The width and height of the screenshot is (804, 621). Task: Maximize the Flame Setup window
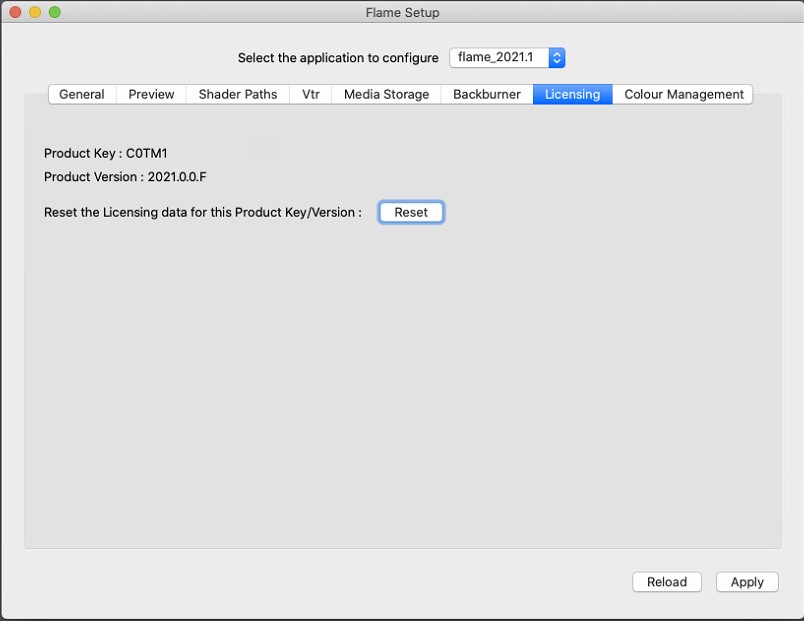coord(55,12)
